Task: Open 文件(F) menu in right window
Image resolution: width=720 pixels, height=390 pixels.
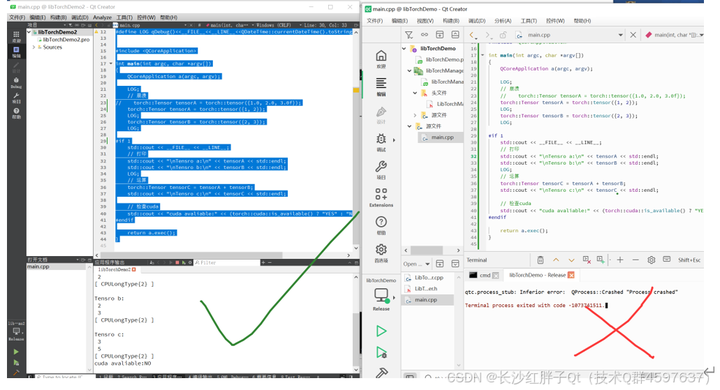Action: 375,21
